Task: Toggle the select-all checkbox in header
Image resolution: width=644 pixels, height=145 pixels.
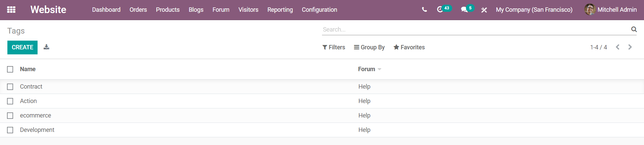Action: pos(10,69)
